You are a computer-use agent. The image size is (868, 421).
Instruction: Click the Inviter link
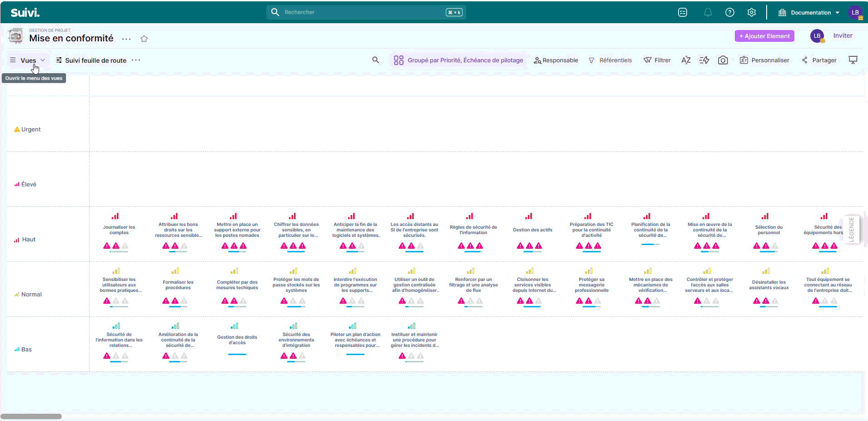coord(843,36)
